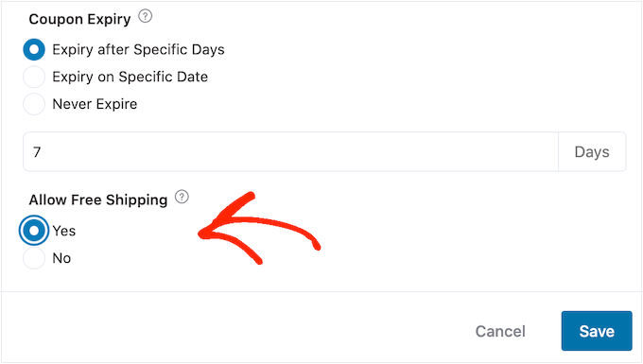Screen dimensions: 643x364
Task: Cancel the coupon settings dialog
Action: 500,331
